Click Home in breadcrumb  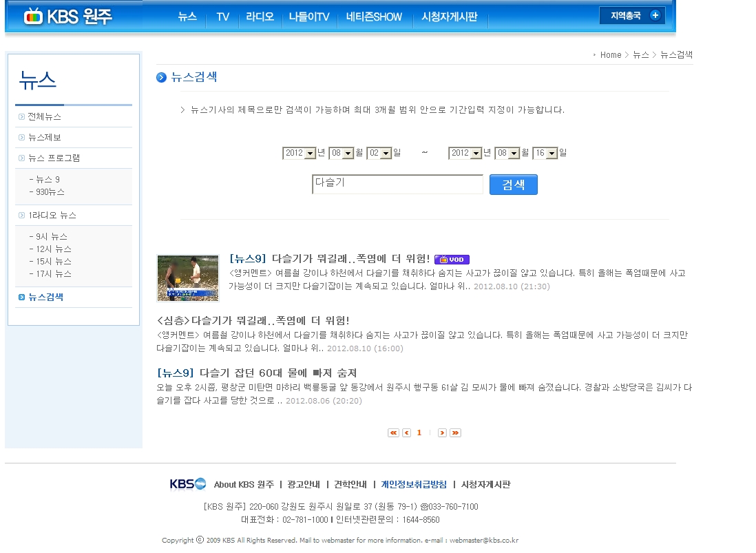coord(611,55)
